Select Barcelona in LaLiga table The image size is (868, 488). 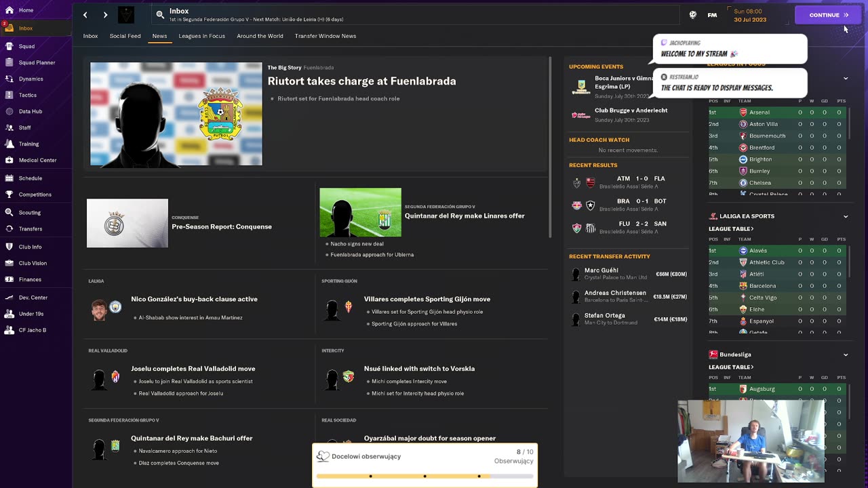tap(763, 286)
